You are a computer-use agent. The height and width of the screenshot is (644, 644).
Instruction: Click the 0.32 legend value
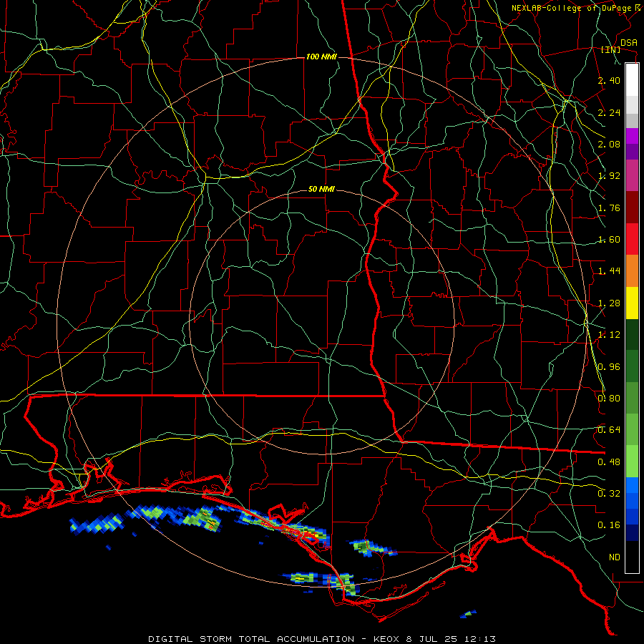pyautogui.click(x=609, y=494)
